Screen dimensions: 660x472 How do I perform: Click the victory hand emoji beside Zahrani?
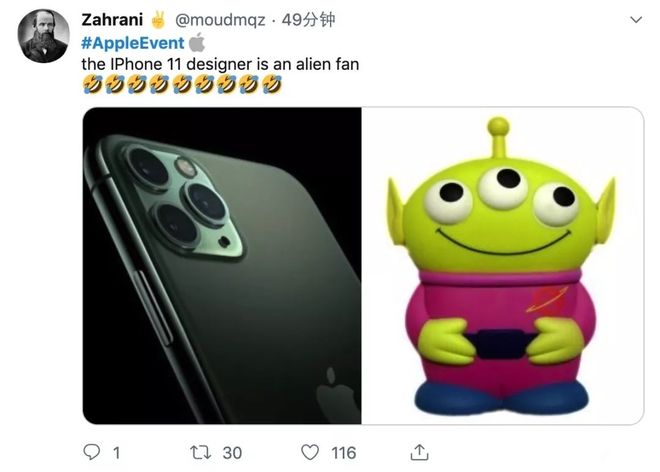click(x=158, y=20)
